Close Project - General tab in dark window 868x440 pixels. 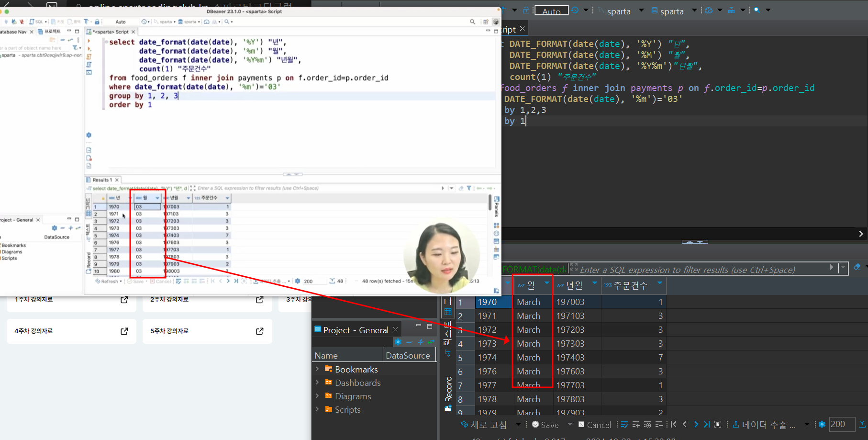pyautogui.click(x=396, y=329)
